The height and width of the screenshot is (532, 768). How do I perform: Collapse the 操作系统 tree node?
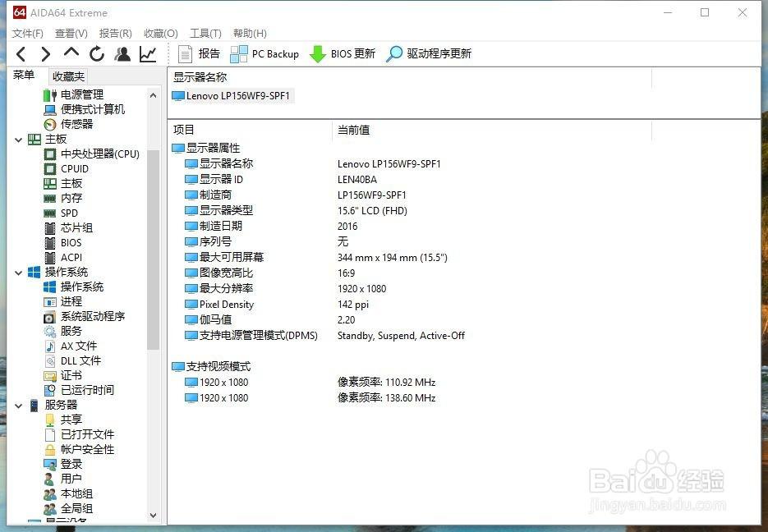click(19, 273)
